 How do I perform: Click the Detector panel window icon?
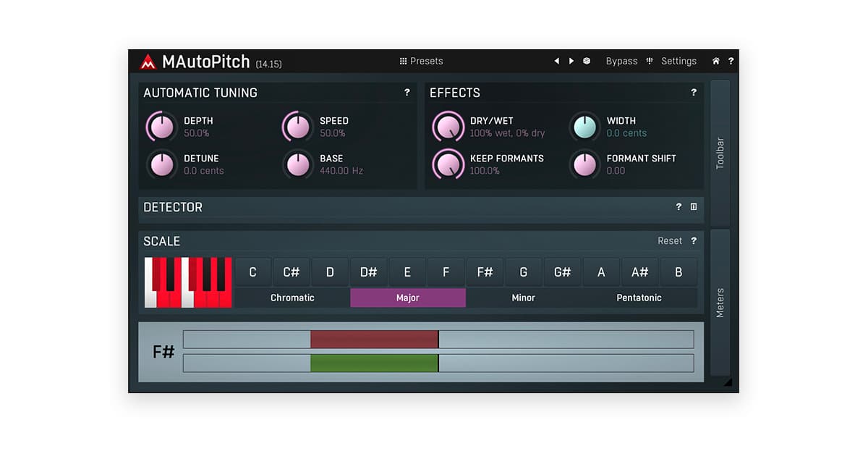tap(694, 207)
